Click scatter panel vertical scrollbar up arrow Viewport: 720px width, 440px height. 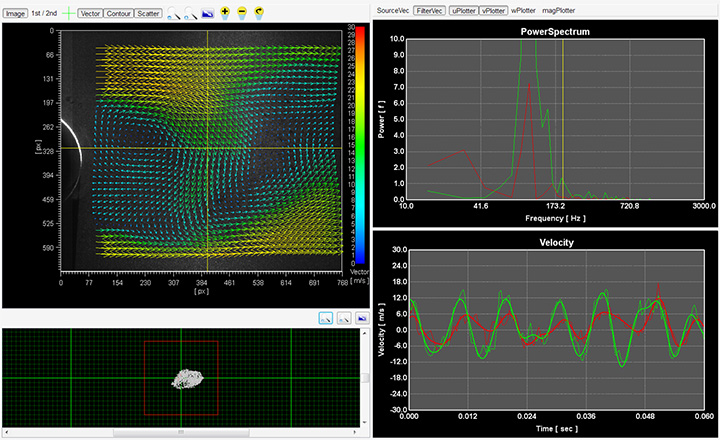365,333
